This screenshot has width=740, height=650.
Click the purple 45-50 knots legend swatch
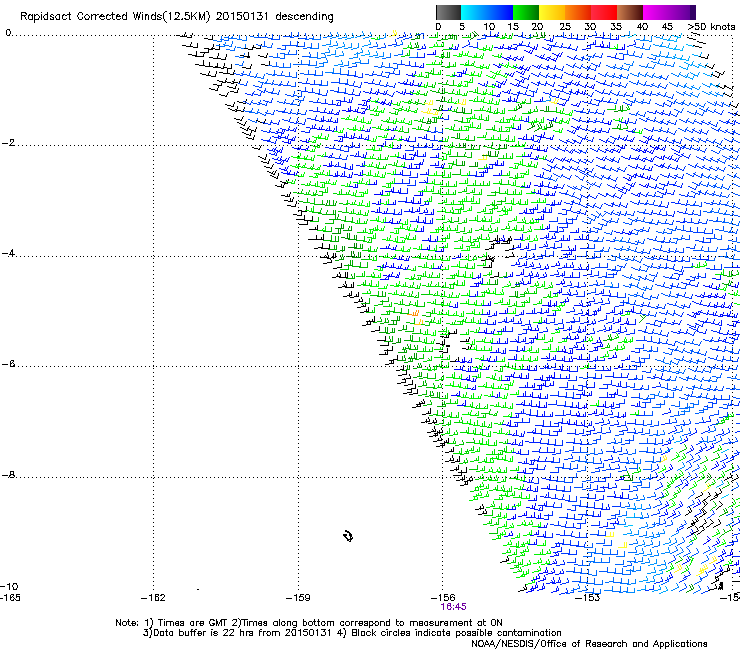(682, 12)
